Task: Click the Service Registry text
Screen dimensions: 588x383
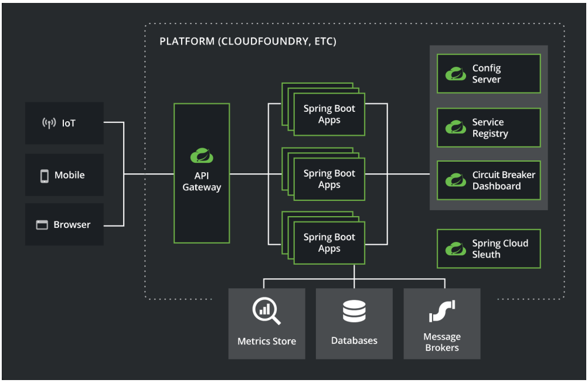Action: coord(490,128)
